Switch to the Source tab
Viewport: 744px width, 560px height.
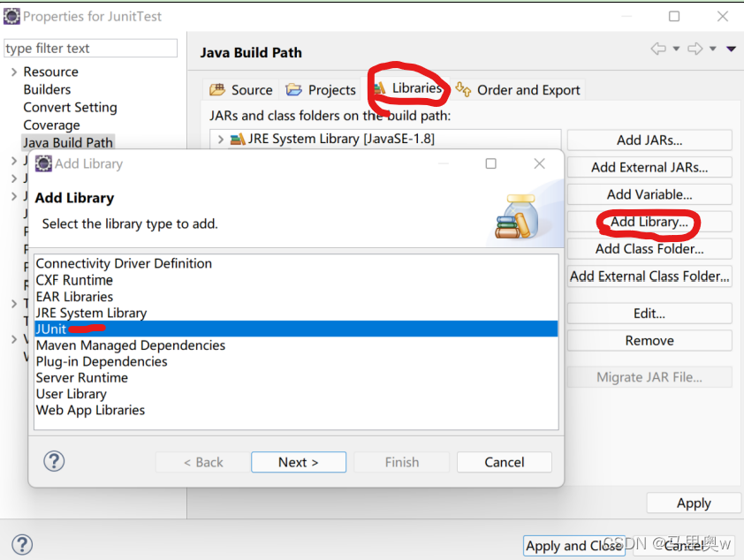tap(241, 89)
